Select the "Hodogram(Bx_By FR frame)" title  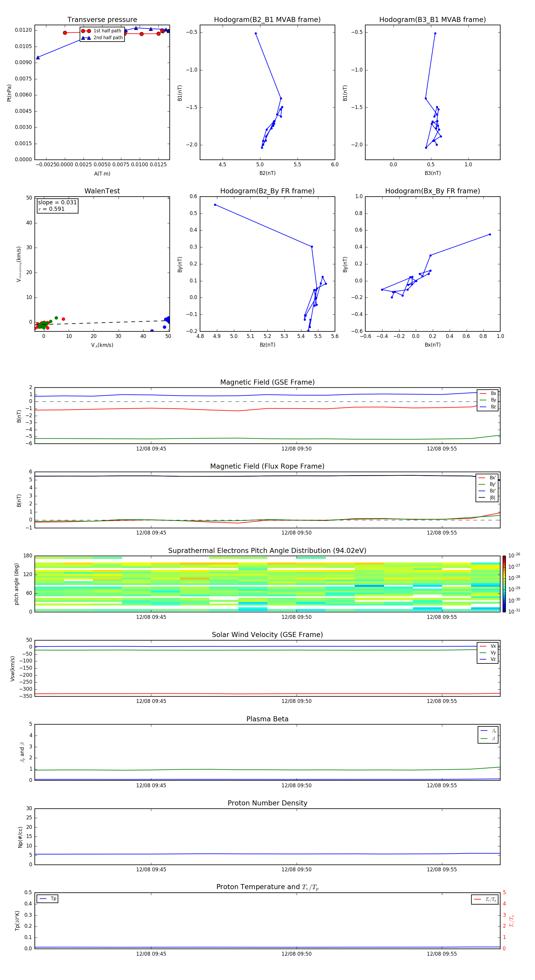pyautogui.click(x=432, y=191)
